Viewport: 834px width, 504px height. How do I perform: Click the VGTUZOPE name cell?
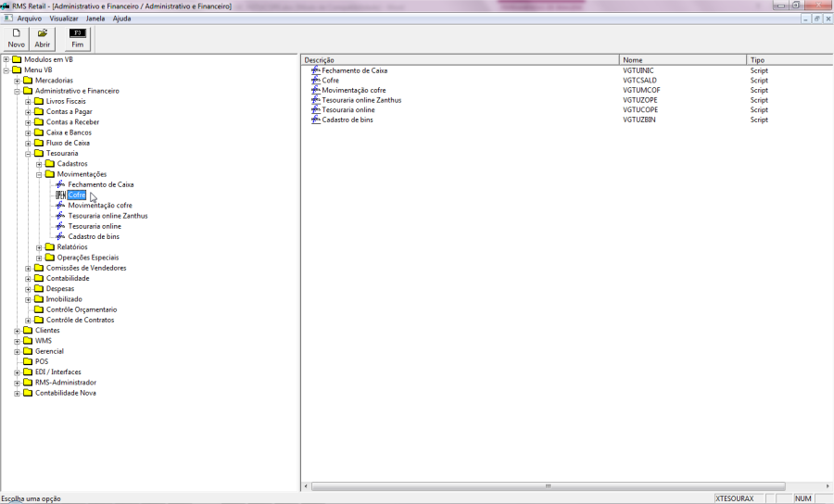point(640,100)
